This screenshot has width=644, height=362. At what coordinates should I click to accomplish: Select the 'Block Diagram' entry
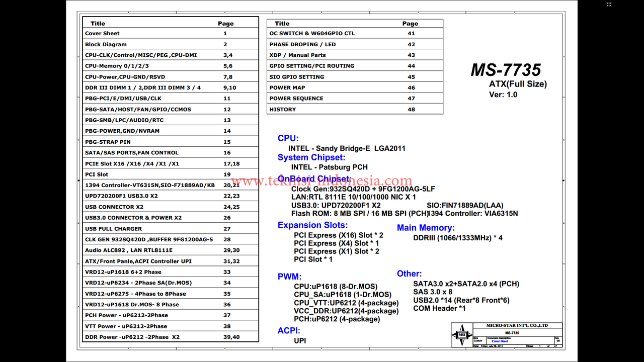pyautogui.click(x=171, y=44)
